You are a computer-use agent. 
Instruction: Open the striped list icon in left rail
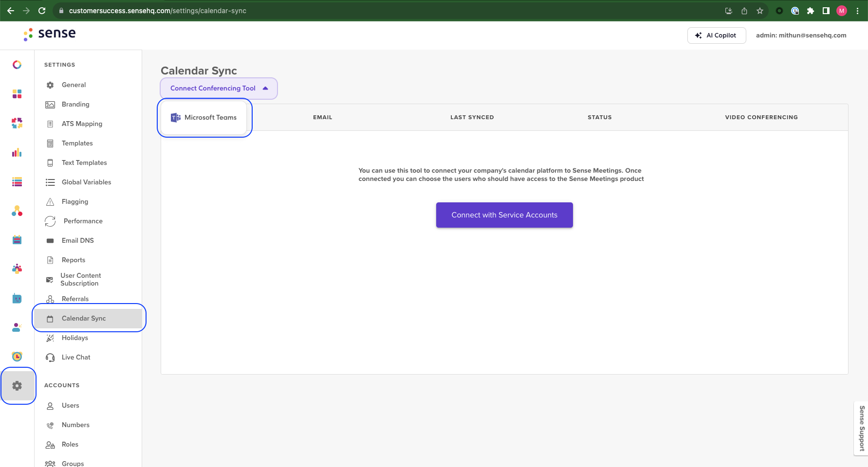(17, 182)
